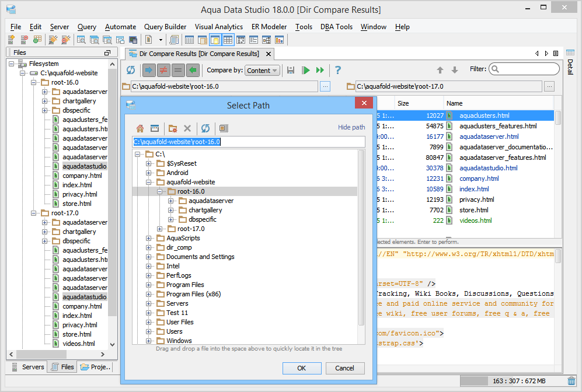Click the Hide path link
The height and width of the screenshot is (392, 582).
tap(351, 127)
